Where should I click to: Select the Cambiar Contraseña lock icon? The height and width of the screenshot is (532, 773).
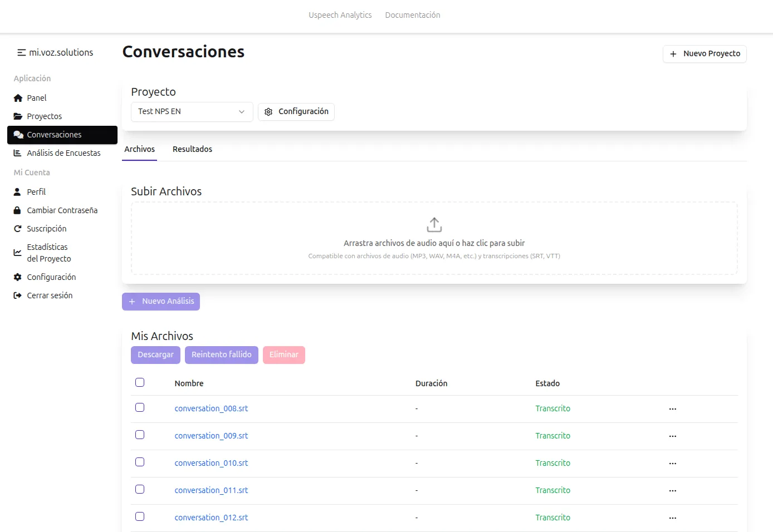(18, 210)
